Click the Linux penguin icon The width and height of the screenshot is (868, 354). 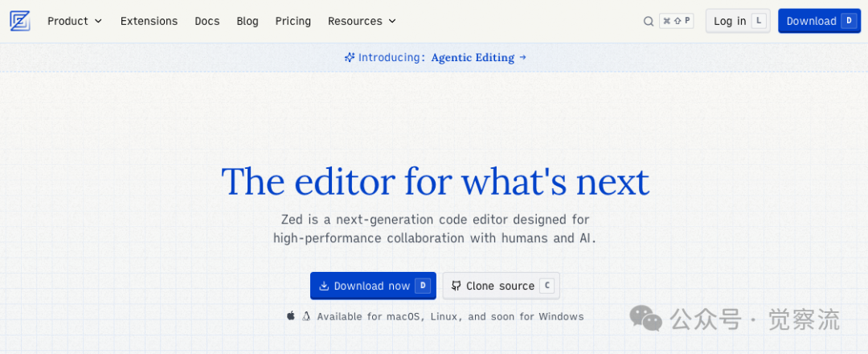(306, 316)
